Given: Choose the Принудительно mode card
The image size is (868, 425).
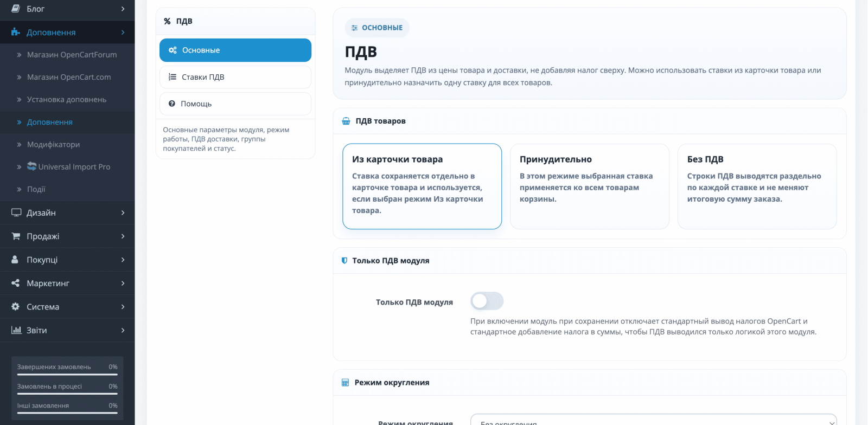Looking at the screenshot, I should [590, 186].
